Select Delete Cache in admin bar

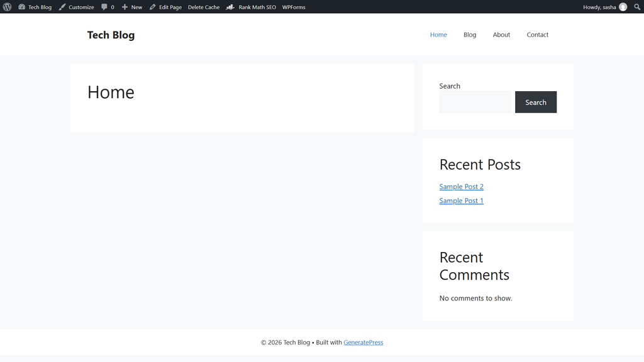click(x=204, y=7)
